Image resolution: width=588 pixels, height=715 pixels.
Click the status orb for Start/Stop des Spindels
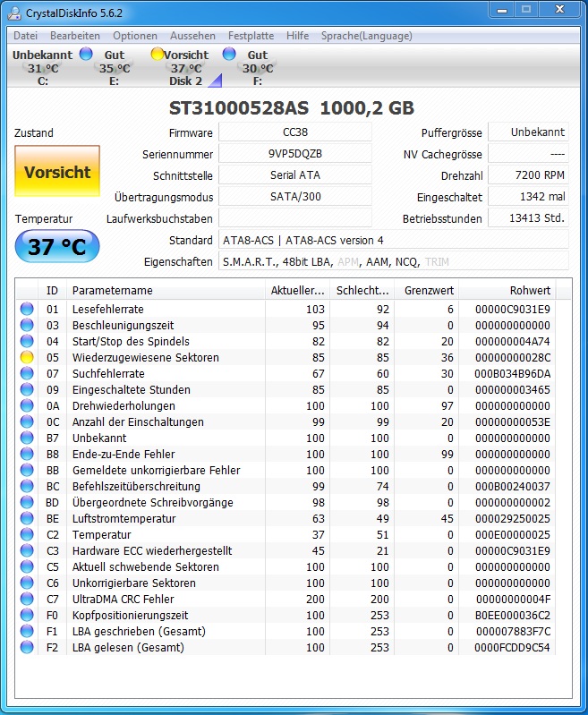click(27, 341)
